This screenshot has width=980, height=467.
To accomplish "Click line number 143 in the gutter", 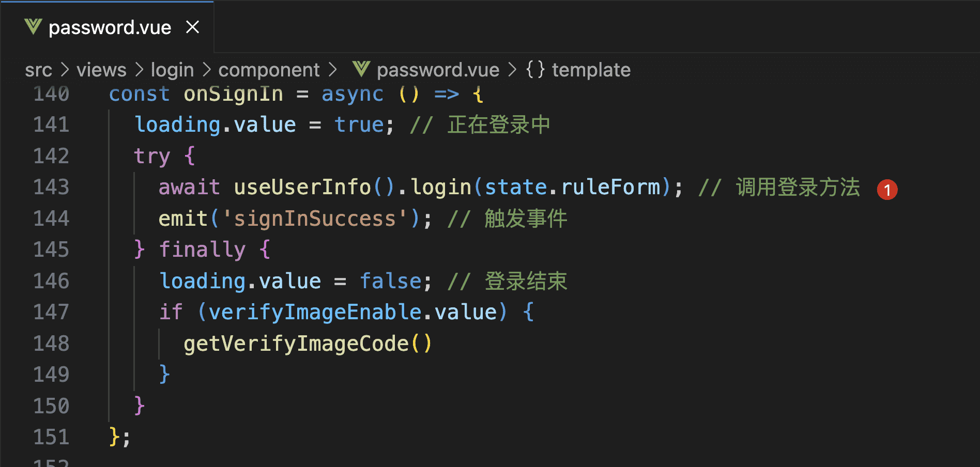I will pos(51,187).
